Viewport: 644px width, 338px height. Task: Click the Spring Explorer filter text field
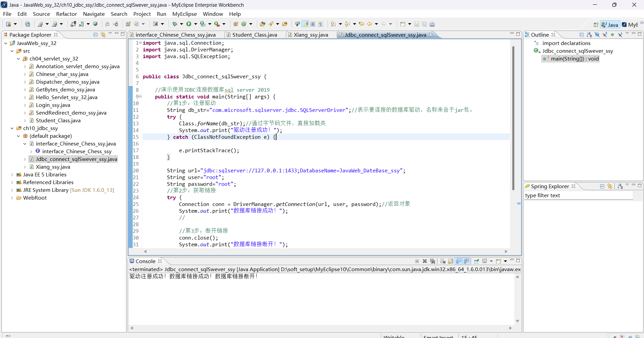(x=578, y=196)
